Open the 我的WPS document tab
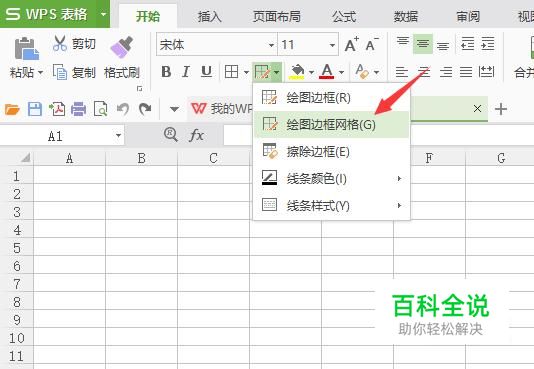534x369 pixels. (221, 109)
